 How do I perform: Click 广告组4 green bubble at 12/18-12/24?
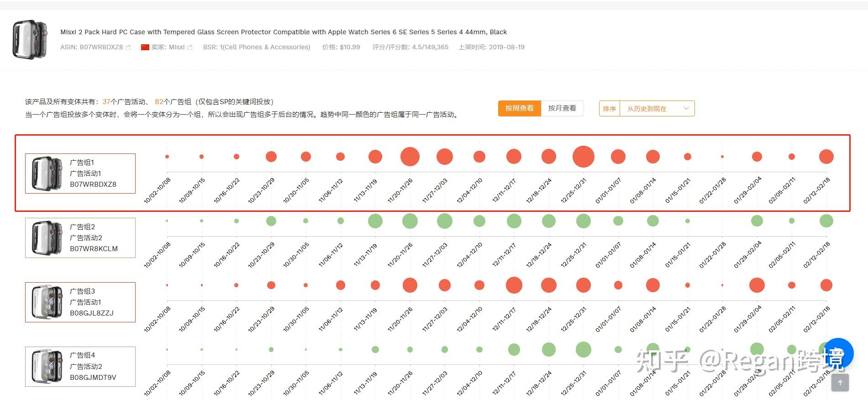549,350
